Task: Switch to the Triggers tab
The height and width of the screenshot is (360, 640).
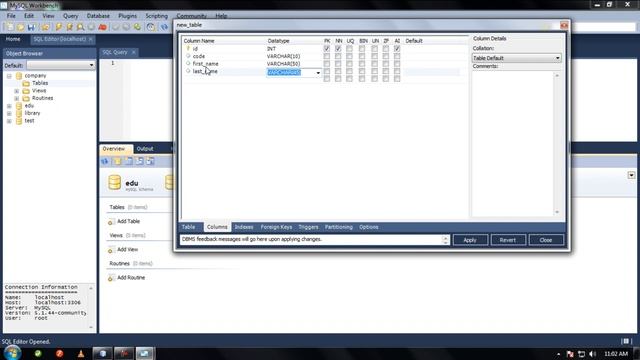Action: pos(308,227)
